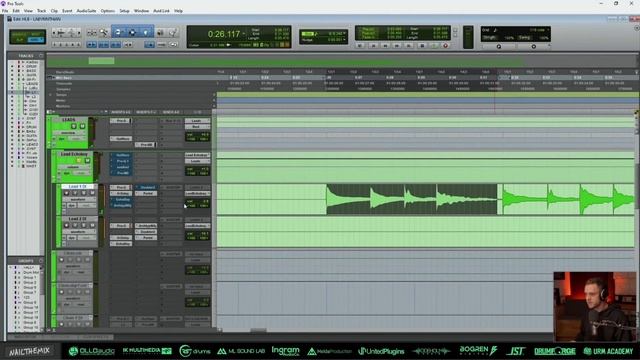Open the edit mode selector panel
The width and height of the screenshot is (640, 360).
[27, 37]
